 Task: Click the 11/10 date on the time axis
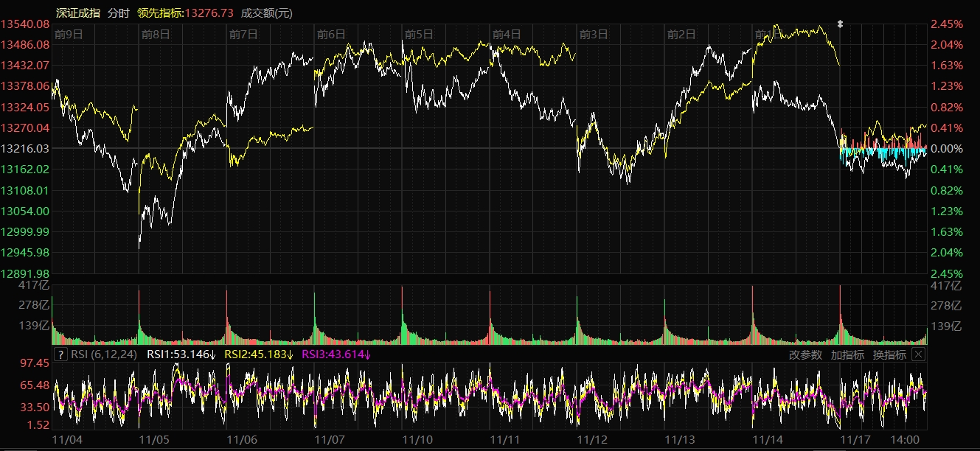click(418, 439)
